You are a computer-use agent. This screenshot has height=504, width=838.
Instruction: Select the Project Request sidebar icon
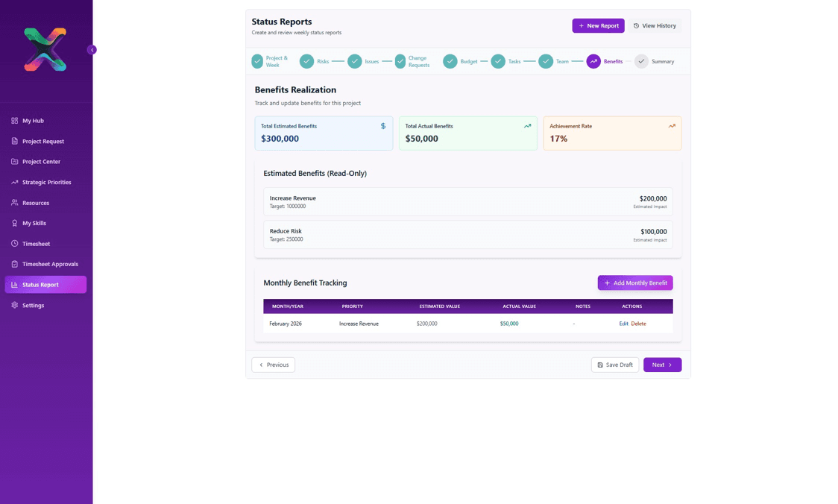14,141
